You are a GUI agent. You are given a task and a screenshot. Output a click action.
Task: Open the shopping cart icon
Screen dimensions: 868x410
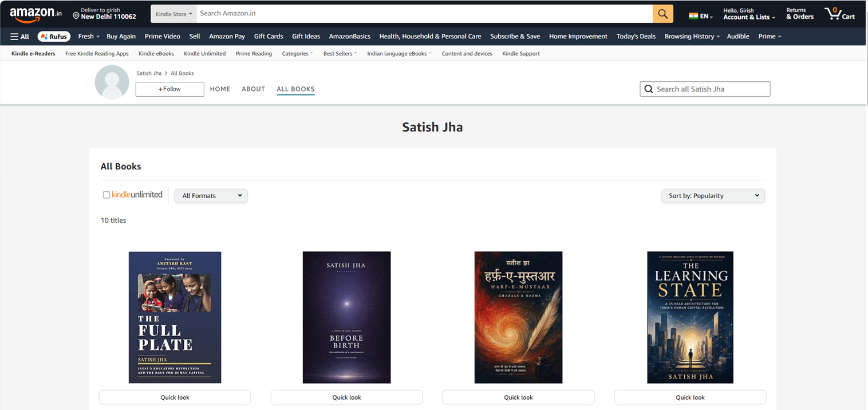tap(839, 14)
